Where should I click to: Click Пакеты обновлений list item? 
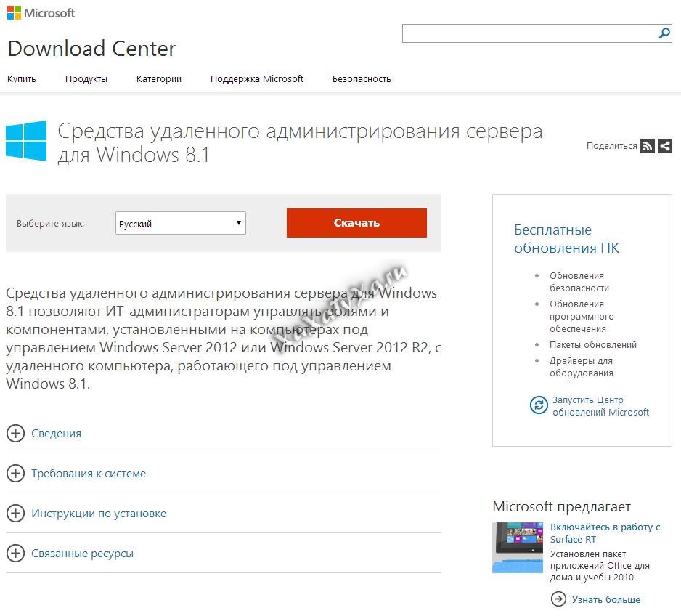click(x=593, y=344)
